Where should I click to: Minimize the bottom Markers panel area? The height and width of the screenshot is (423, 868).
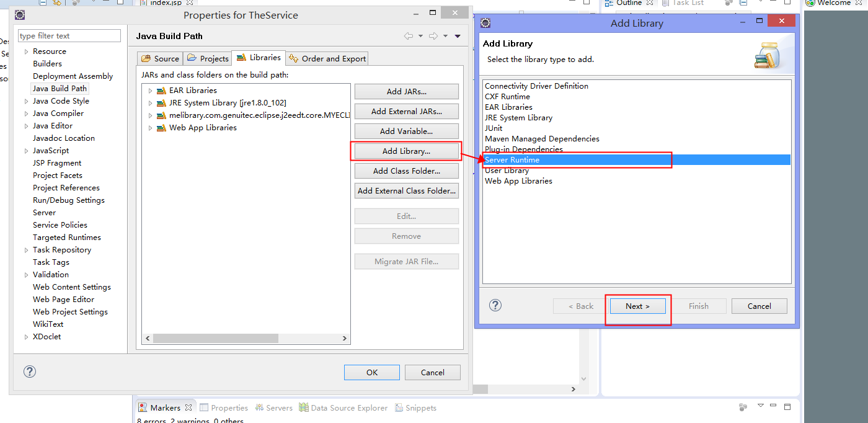click(773, 406)
